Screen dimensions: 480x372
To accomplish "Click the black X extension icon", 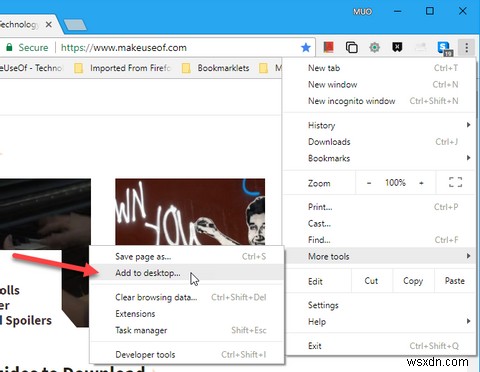I will tap(397, 48).
